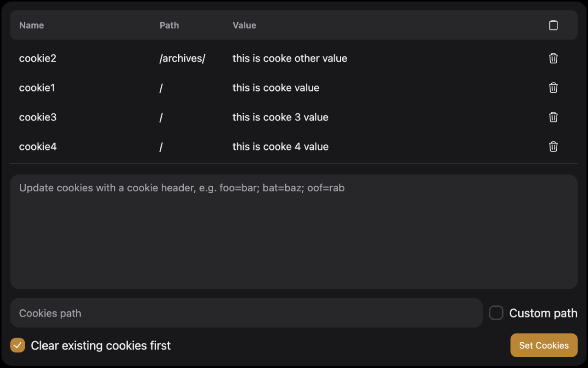The width and height of the screenshot is (588, 368).
Task: Click the cookie header update textarea
Action: pos(294,230)
